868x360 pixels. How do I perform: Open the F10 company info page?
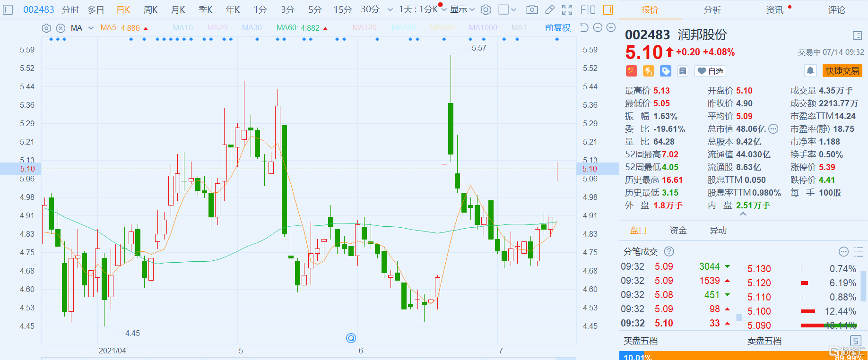click(x=588, y=9)
